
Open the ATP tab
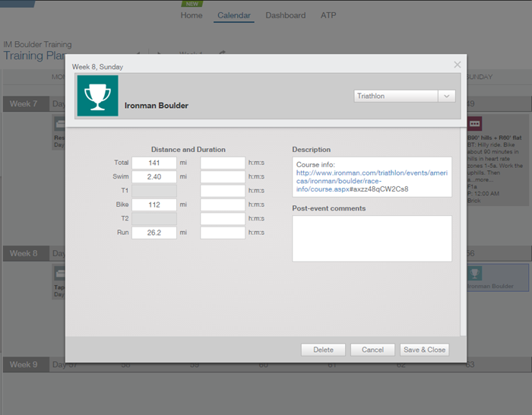click(x=328, y=15)
